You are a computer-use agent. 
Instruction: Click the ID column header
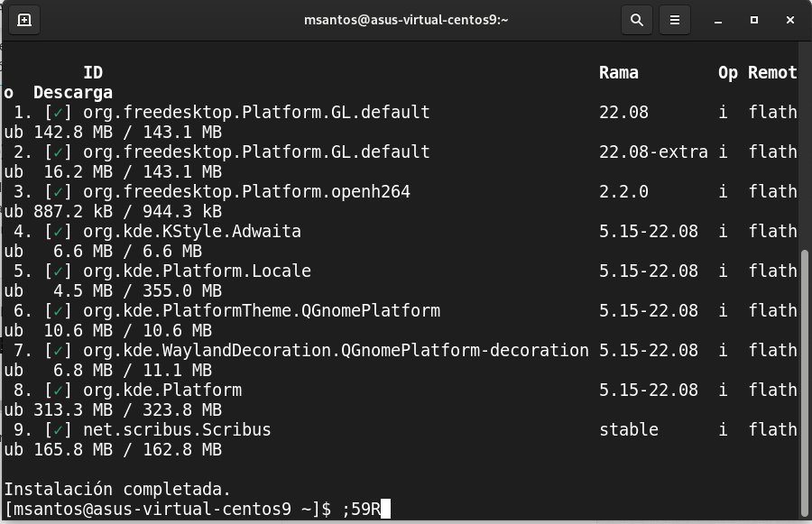tap(93, 73)
